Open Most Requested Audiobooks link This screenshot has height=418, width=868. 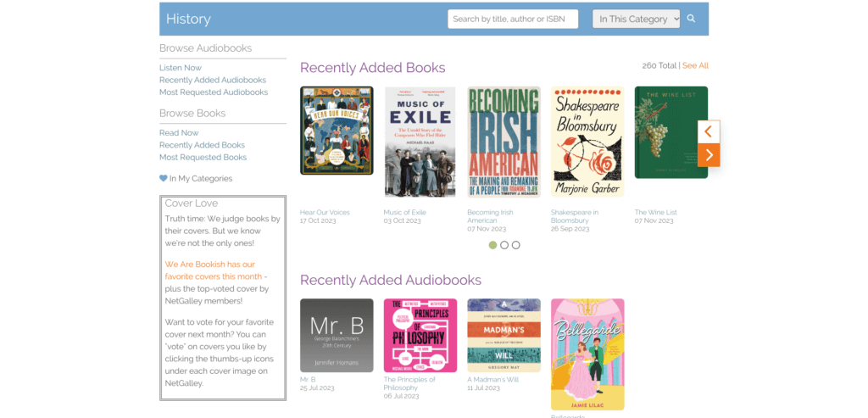click(214, 92)
